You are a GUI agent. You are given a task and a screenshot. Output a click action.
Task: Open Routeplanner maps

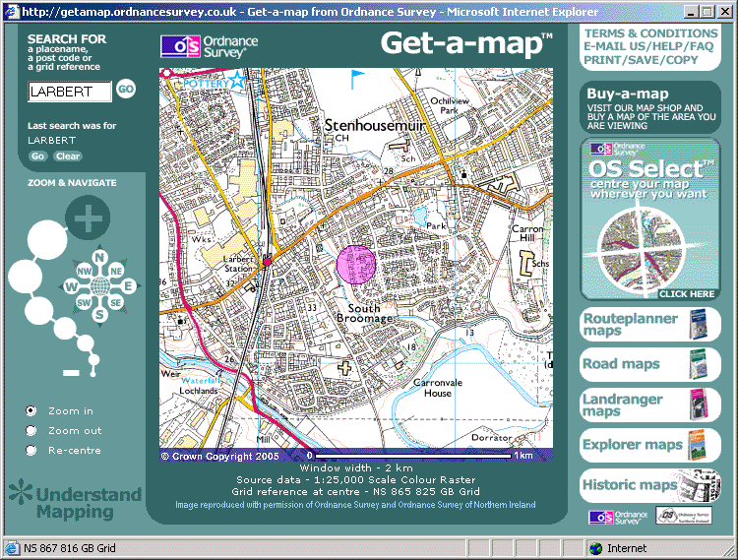click(x=650, y=324)
